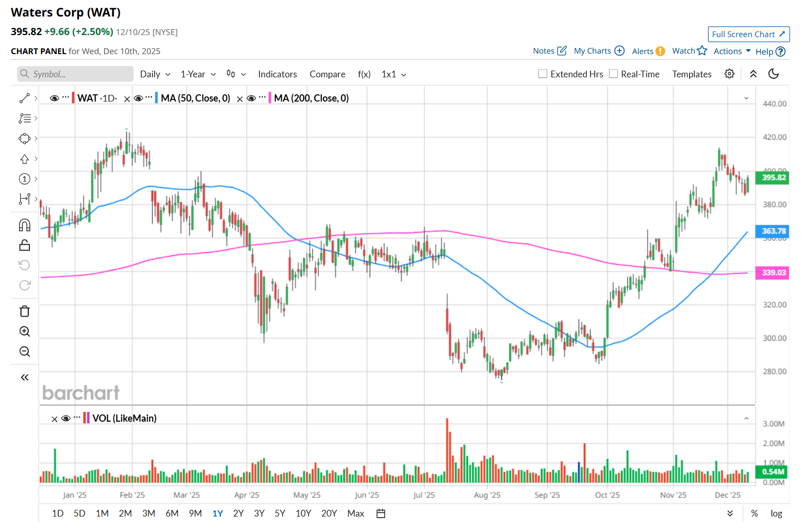Click the zoom out magnifier icon
Image resolution: width=802 pixels, height=532 pixels.
[x=25, y=352]
